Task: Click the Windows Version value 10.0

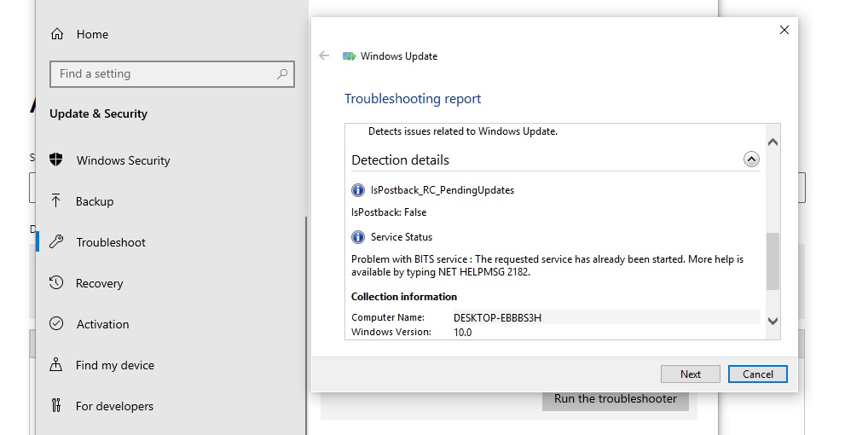Action: tap(462, 332)
